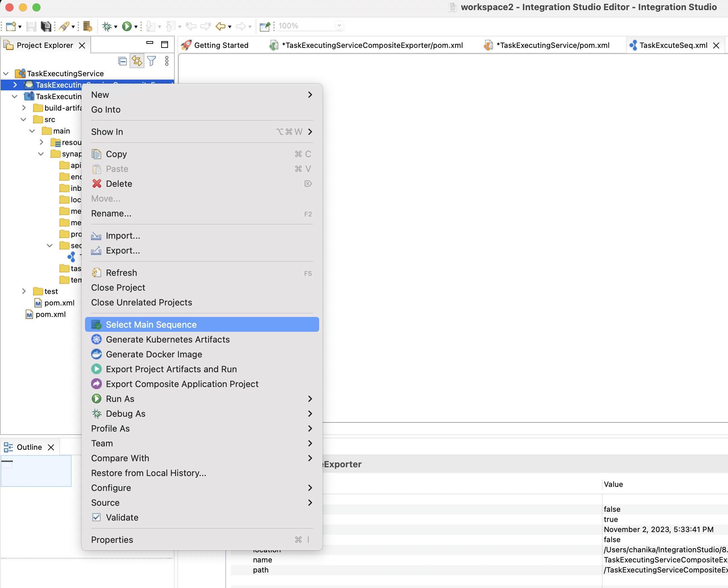Expand the Source submenu
Screen dimensions: 728x588
202,503
